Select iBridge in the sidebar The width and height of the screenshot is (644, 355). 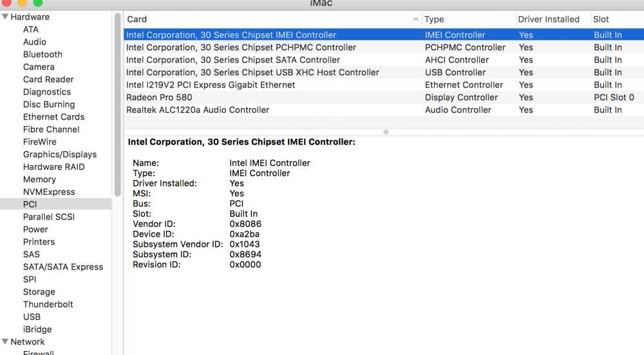point(37,329)
